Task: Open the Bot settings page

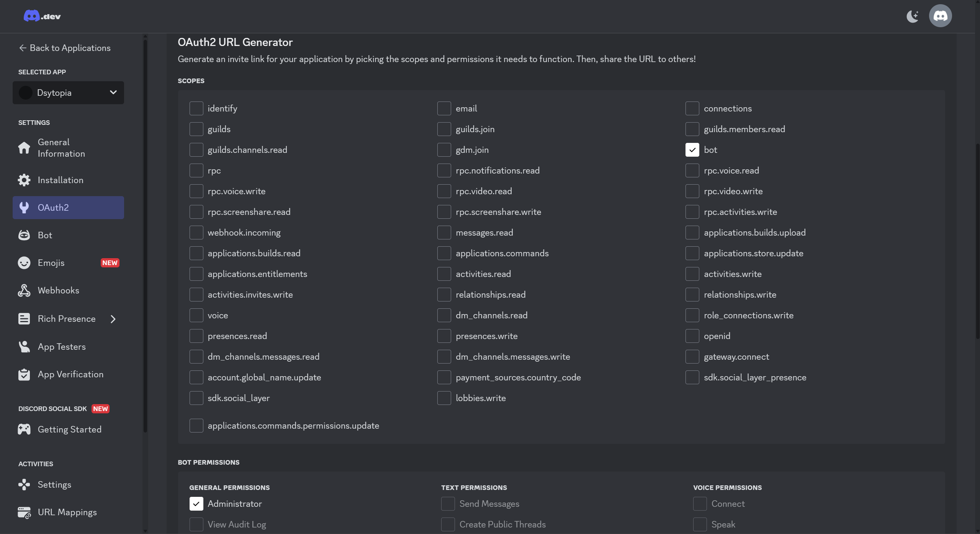Action: 45,235
